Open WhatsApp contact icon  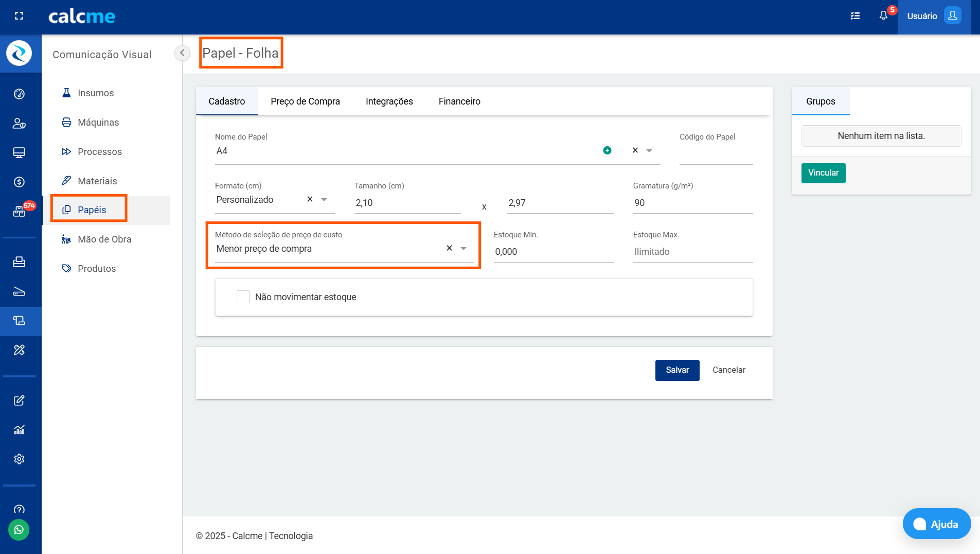click(x=19, y=530)
